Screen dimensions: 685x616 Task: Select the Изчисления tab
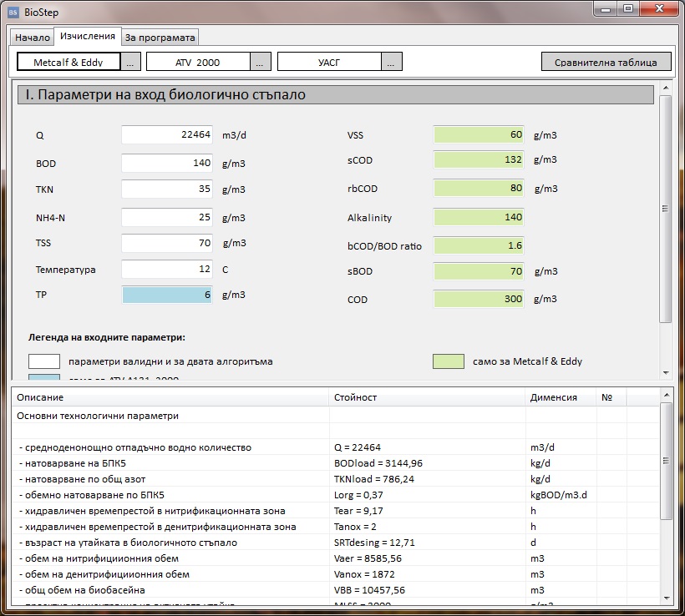click(x=87, y=37)
